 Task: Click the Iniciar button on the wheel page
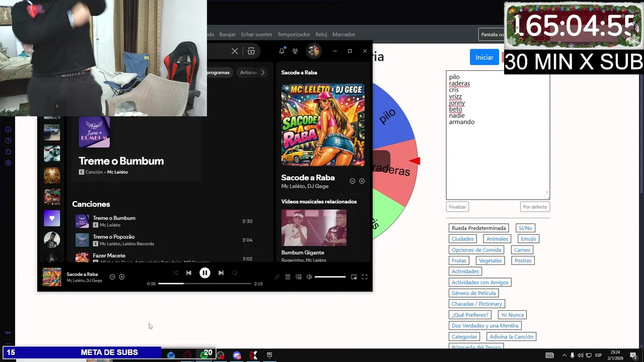(x=485, y=57)
